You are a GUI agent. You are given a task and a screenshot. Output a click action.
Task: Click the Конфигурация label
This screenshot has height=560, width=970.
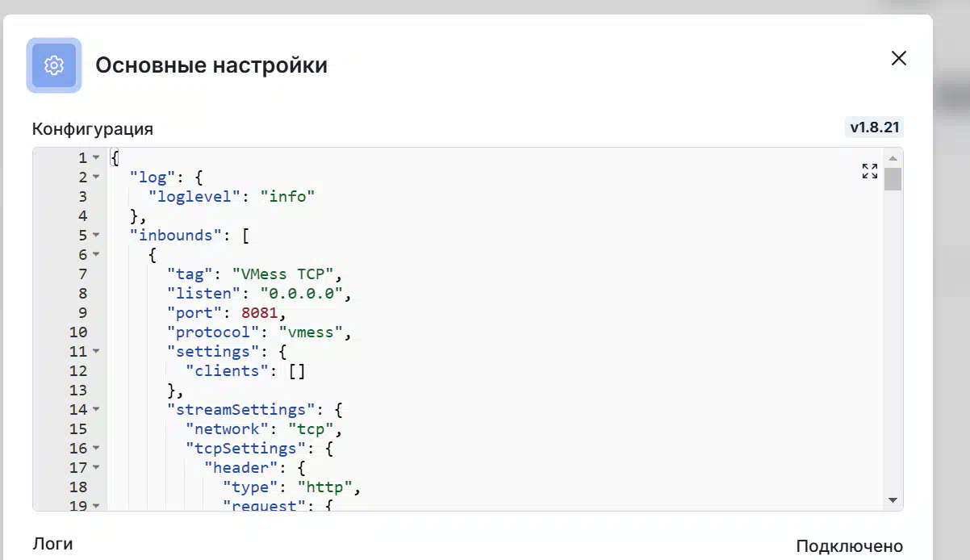pyautogui.click(x=93, y=129)
